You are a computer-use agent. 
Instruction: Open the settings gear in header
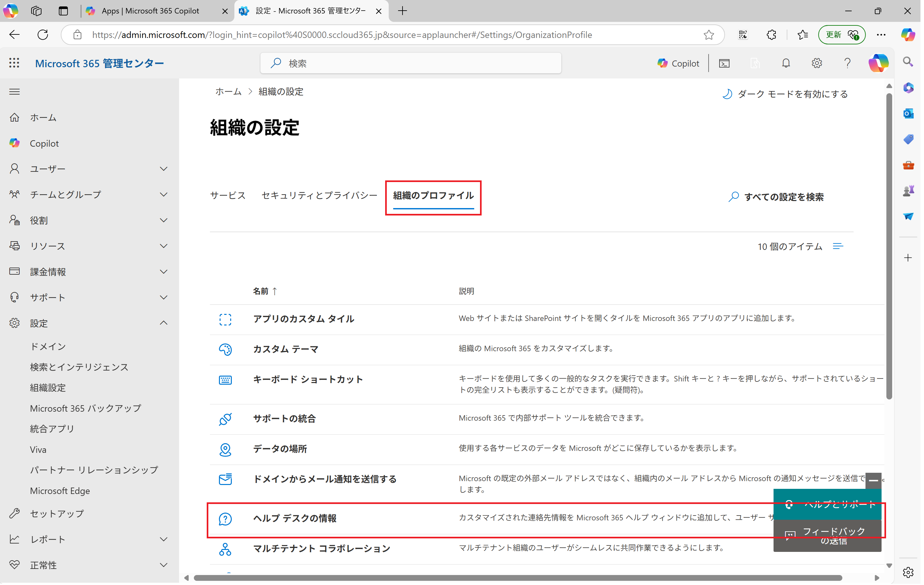pyautogui.click(x=816, y=63)
